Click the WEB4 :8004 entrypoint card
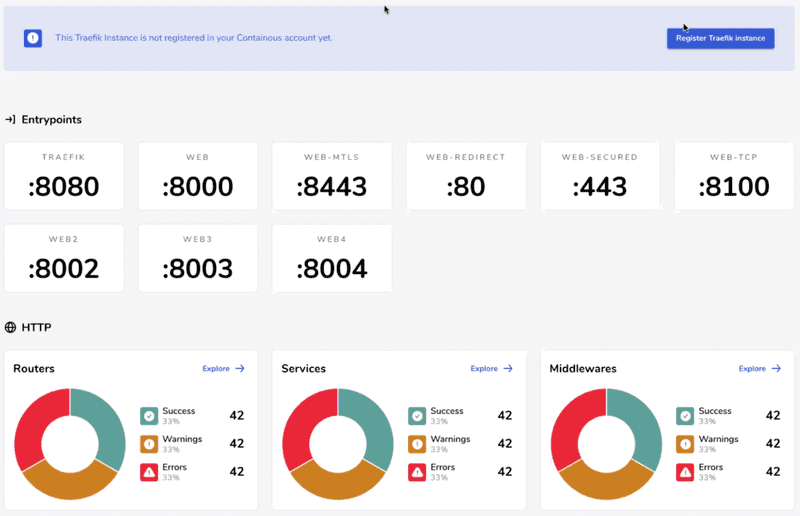 click(x=332, y=258)
